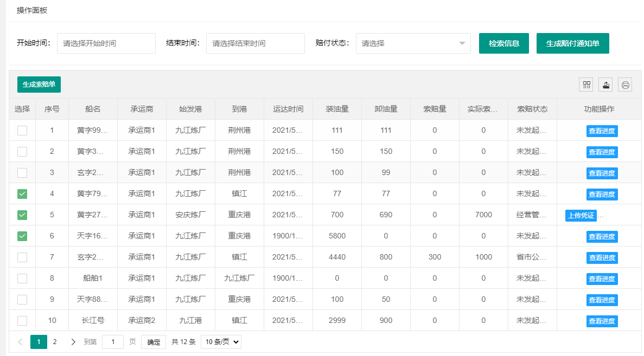Open the 赔付状态 dropdown

[413, 43]
